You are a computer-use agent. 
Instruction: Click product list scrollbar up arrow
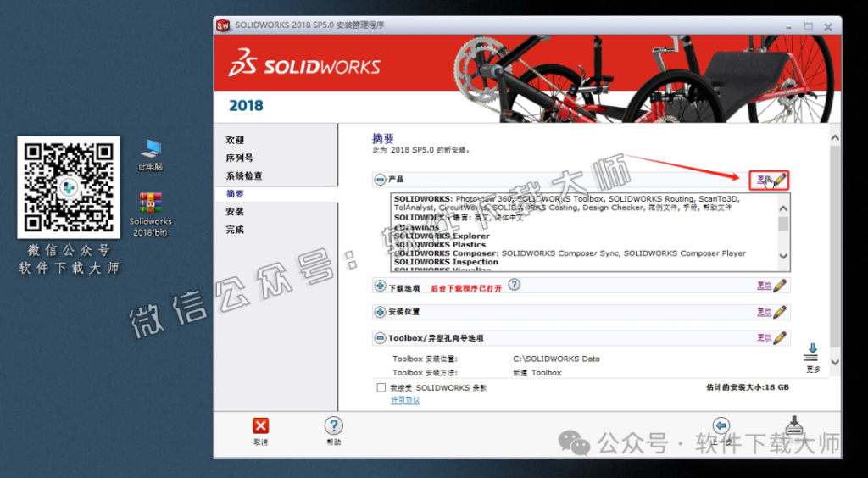pyautogui.click(x=783, y=208)
